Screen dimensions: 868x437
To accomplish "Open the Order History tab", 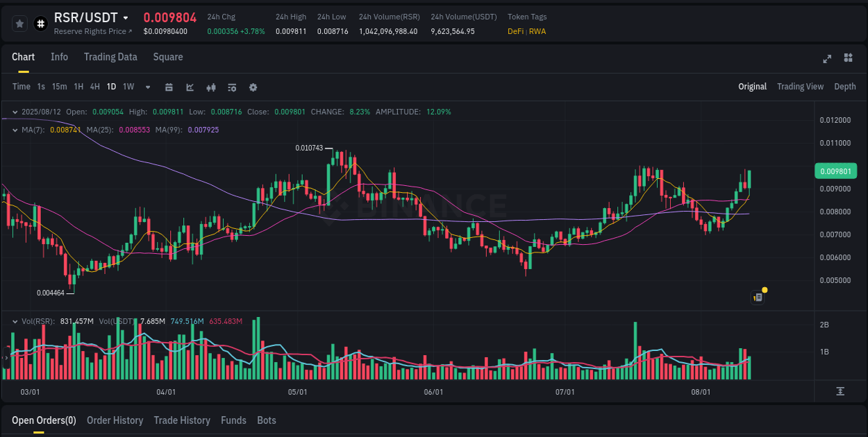I will tap(115, 420).
